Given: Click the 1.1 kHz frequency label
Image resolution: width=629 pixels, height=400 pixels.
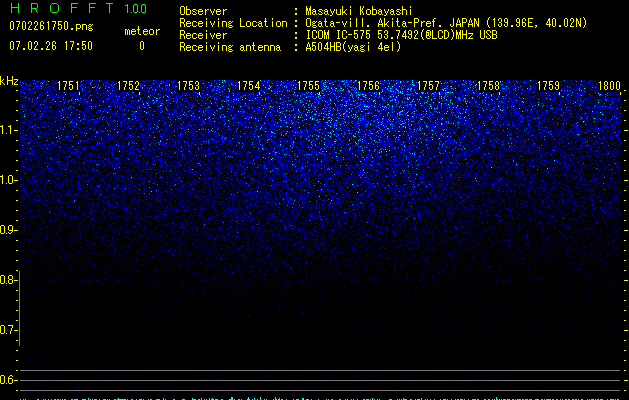Looking at the screenshot, I should point(8,130).
